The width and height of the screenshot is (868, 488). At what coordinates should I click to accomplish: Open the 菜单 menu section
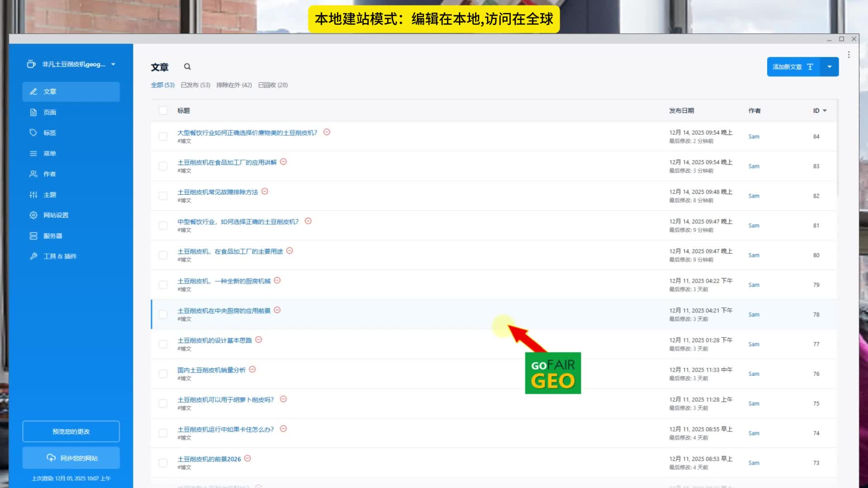point(49,154)
